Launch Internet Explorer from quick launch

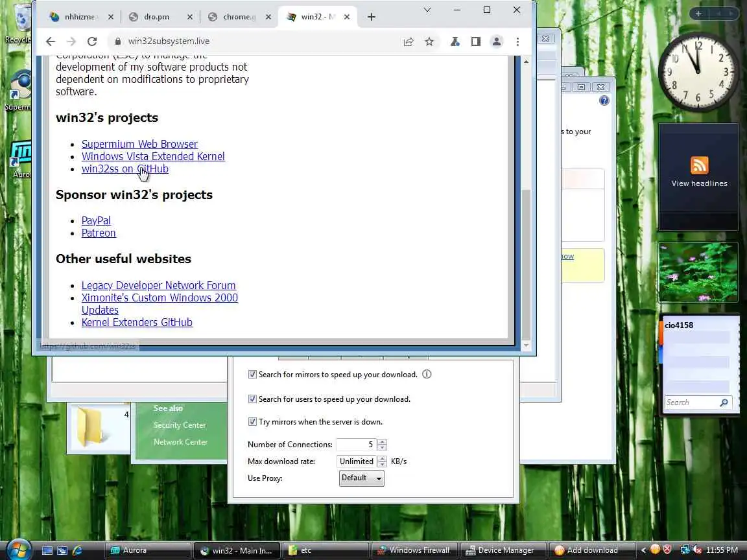[78, 550]
